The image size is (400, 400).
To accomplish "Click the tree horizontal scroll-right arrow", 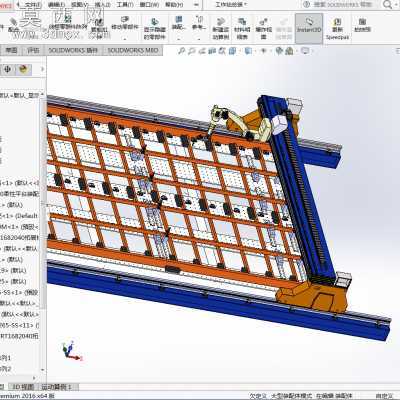I will [34, 378].
